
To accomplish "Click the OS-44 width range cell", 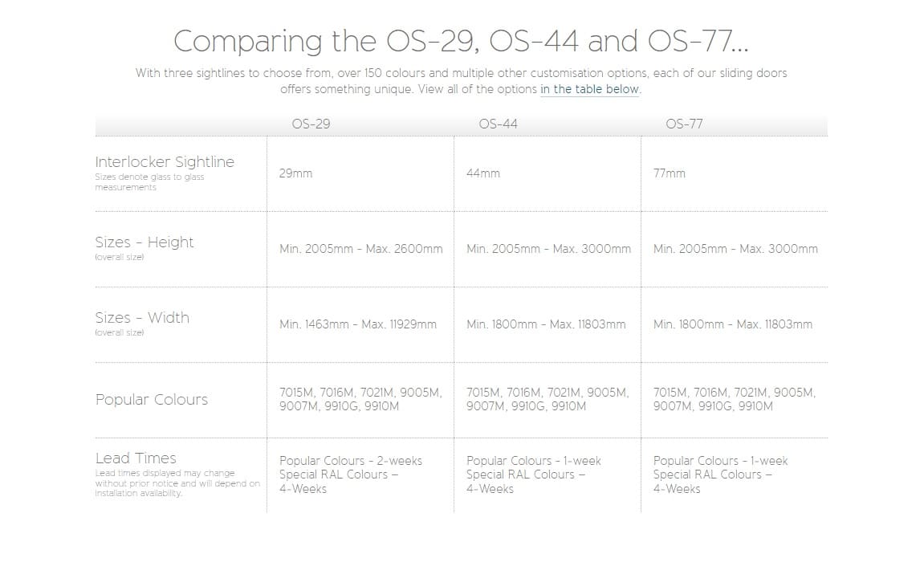I will [546, 324].
